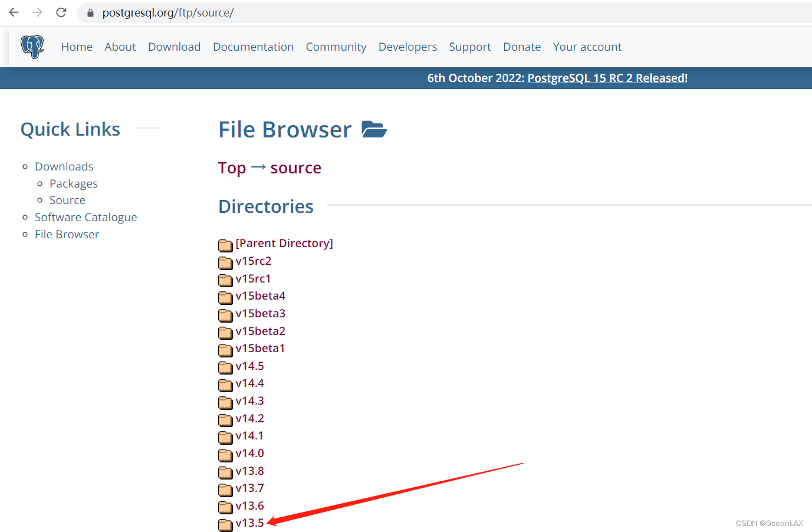This screenshot has width=812, height=532.
Task: Open the v14.2 directory
Action: tap(250, 418)
